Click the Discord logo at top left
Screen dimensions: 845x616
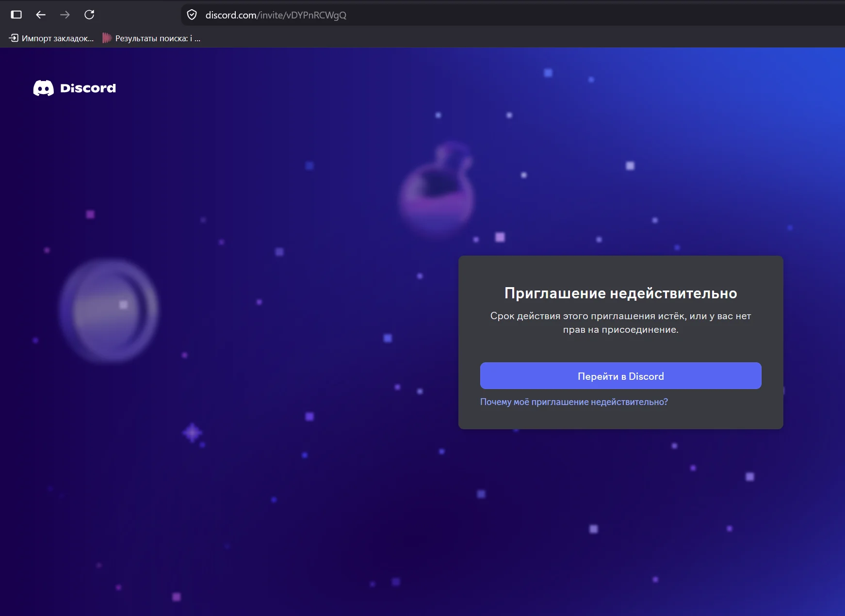[75, 88]
